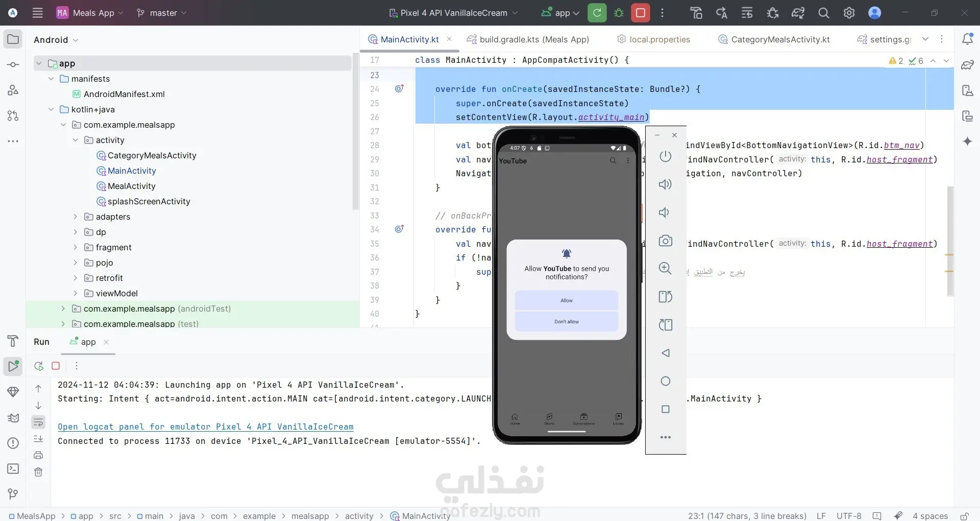980x521 pixels.
Task: Rotate the emulator left
Action: click(x=665, y=297)
